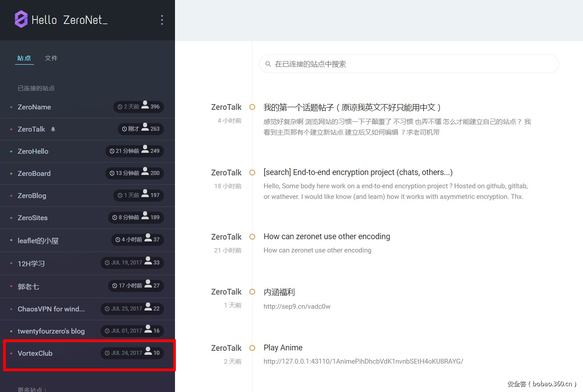
Task: Click the magnifier icon in the search bar
Action: pos(268,64)
